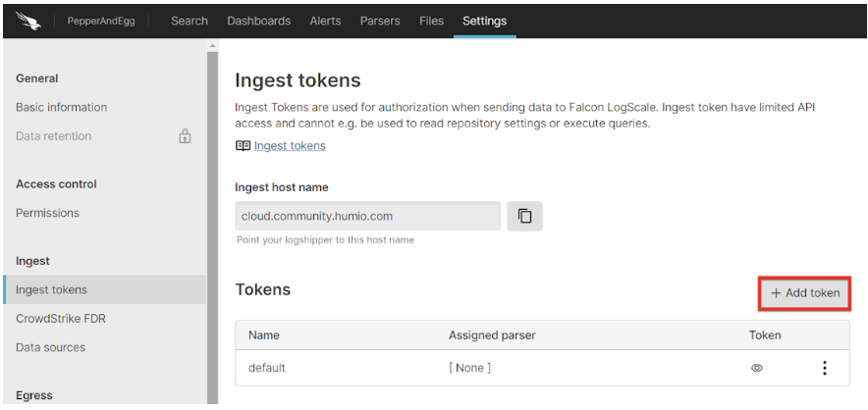Click the CrowdStrike falcon logo
Viewport: 868px width, 410px height.
click(27, 21)
